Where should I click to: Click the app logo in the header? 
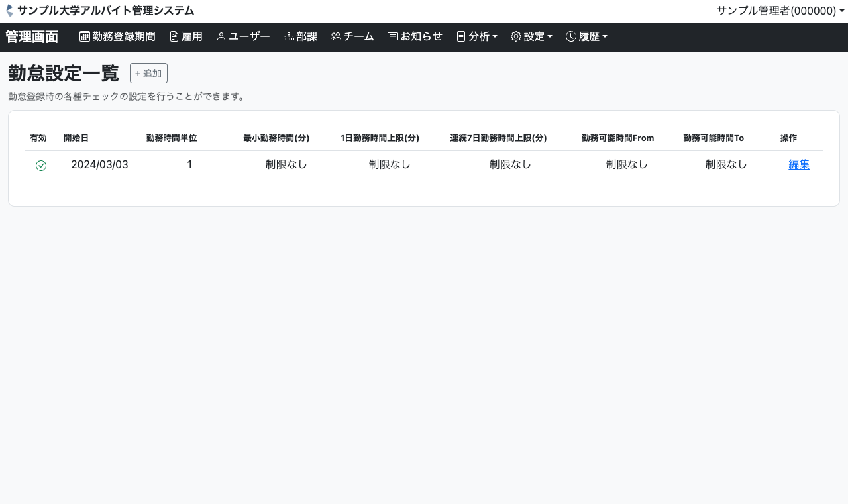[x=9, y=11]
